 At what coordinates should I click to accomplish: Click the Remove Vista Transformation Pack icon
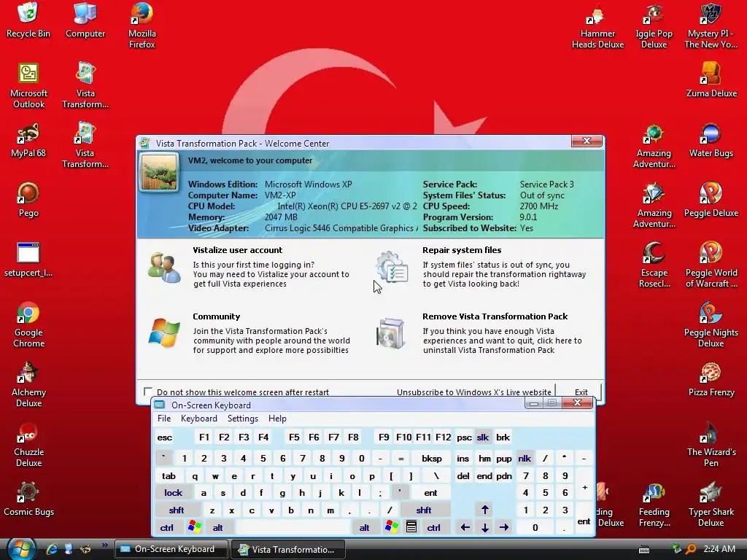tap(391, 332)
